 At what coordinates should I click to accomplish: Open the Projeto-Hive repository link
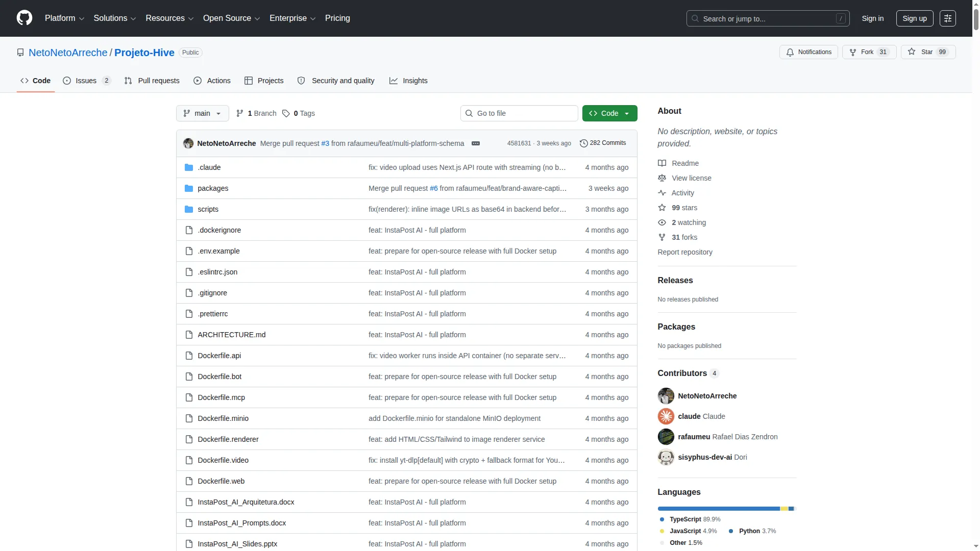click(144, 53)
